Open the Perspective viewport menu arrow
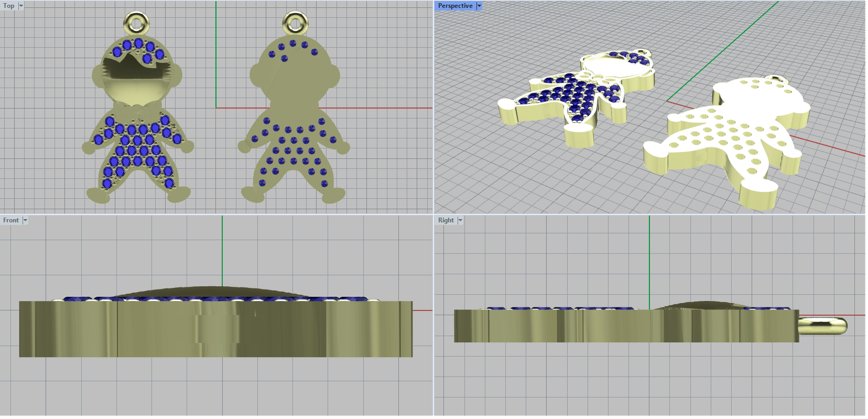The image size is (868, 419). click(479, 6)
